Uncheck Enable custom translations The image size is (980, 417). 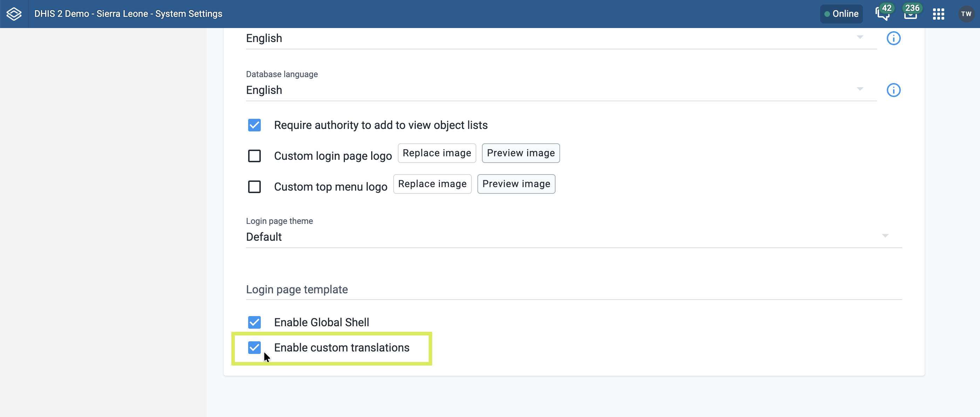254,347
